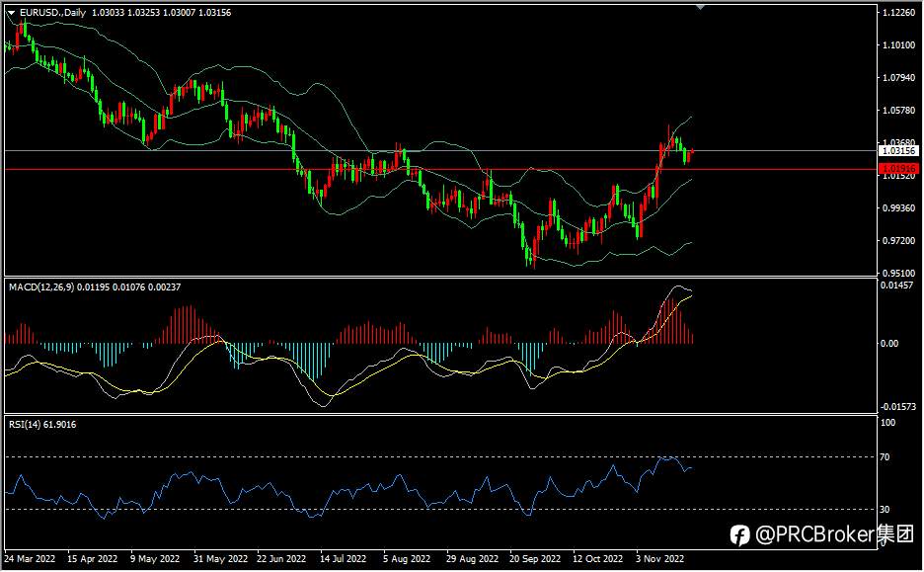Click the RSI scale level 70
Image resolution: width=924 pixels, height=572 pixels.
(885, 457)
